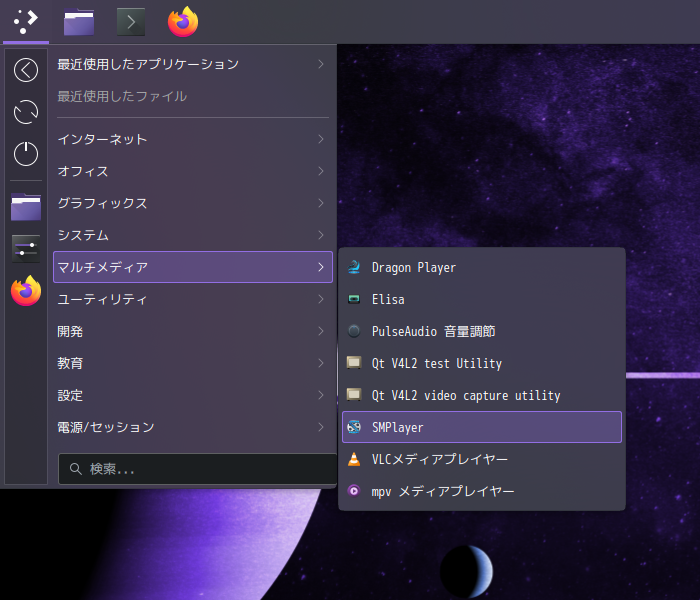
Task: Expand 最近使用したアプリケーション arrow
Action: (321, 64)
